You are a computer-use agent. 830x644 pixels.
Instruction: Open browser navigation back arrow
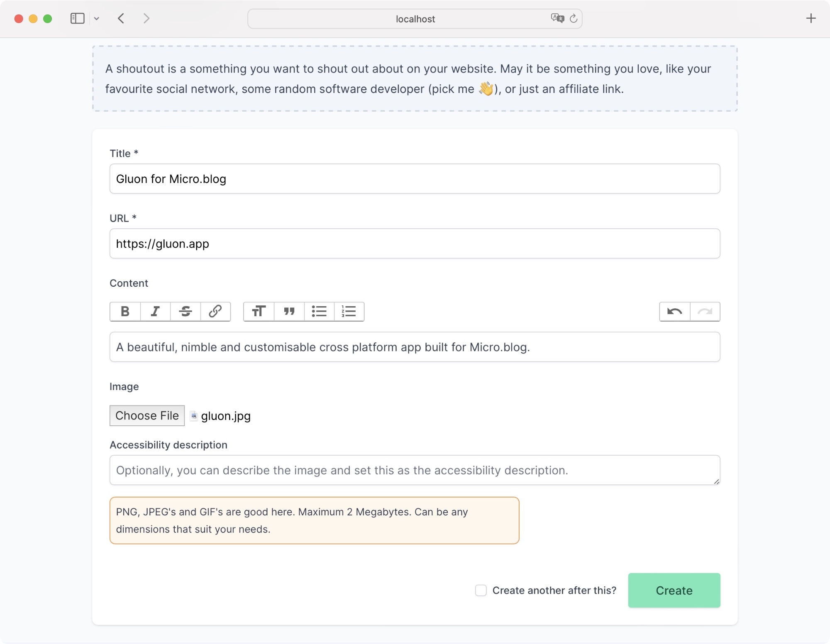[x=121, y=19]
